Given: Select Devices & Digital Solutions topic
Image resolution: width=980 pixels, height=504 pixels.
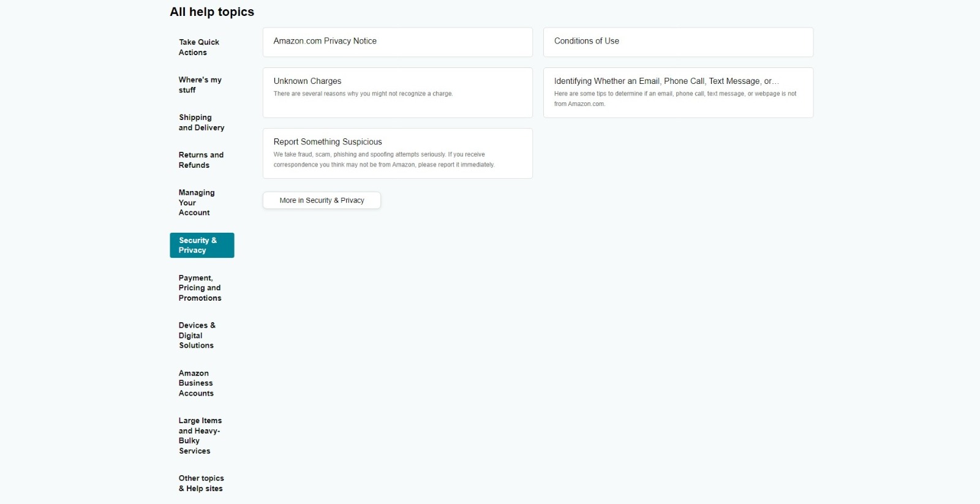Looking at the screenshot, I should click(x=197, y=335).
